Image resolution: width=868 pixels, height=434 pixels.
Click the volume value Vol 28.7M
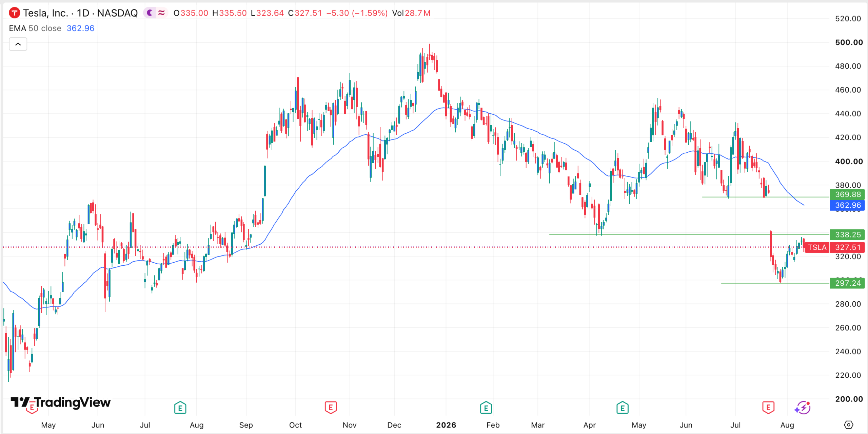tap(411, 13)
